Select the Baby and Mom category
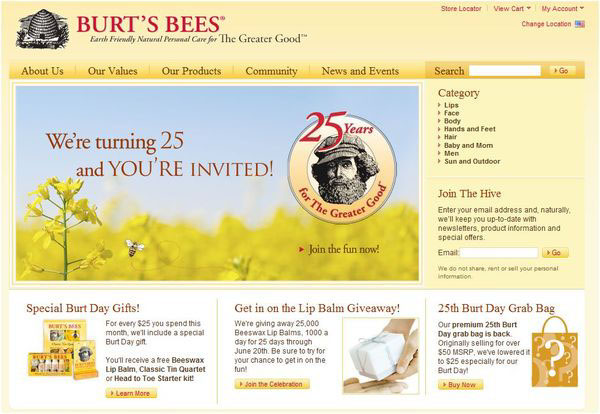 pyautogui.click(x=468, y=145)
